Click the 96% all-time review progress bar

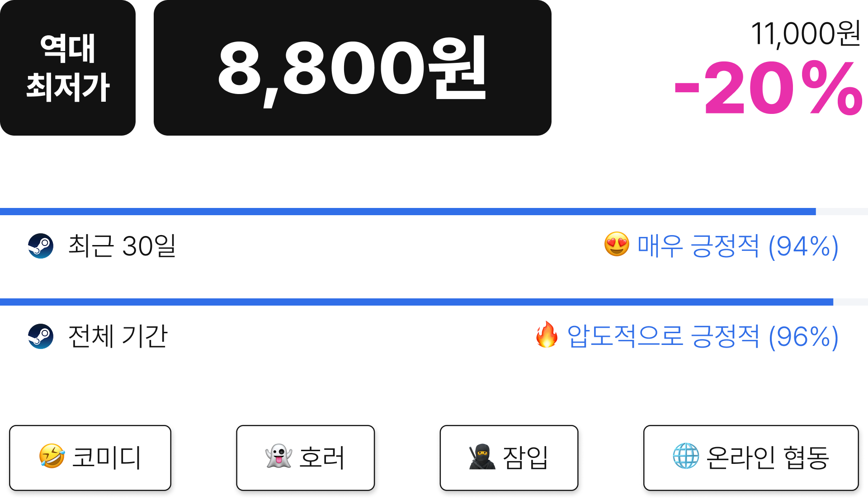coord(434,302)
